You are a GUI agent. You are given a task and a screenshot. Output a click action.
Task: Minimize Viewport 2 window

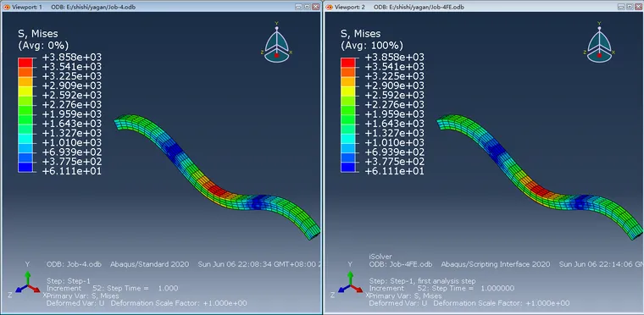pyautogui.click(x=622, y=7)
